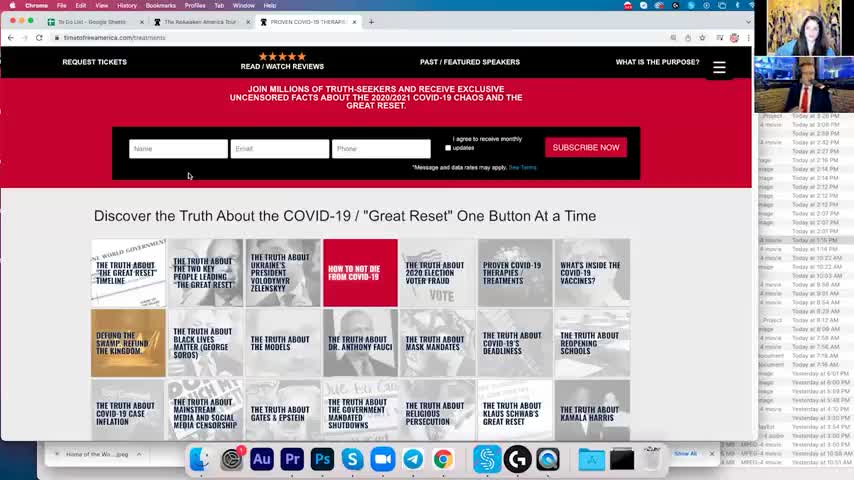Viewport: 854px width, 480px height.
Task: Open the blue Applications folder in dock
Action: point(591,459)
